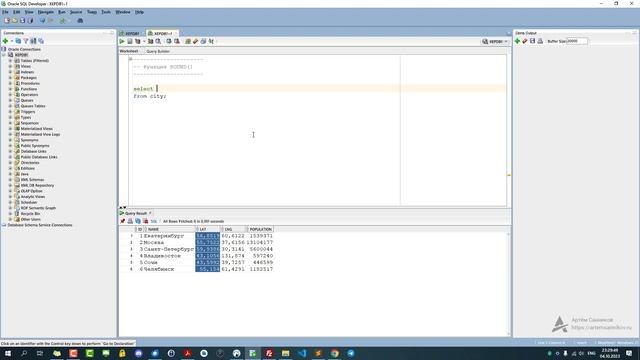Select Database Schema Service Connections item
The width and height of the screenshot is (640, 360).
[x=40, y=225]
